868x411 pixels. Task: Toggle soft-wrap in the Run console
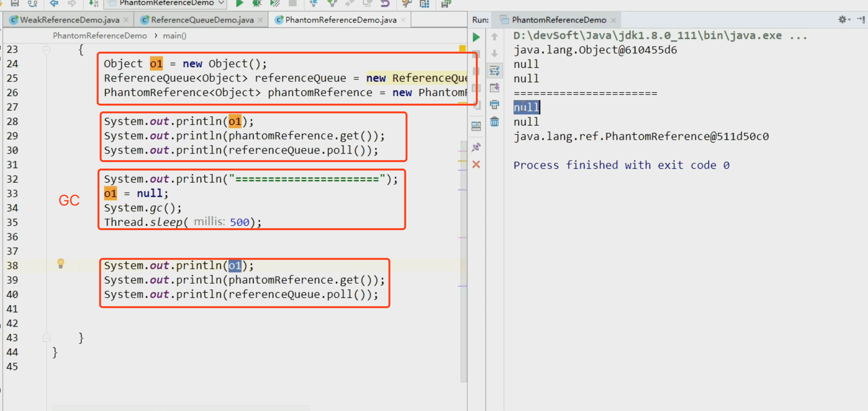(x=494, y=71)
